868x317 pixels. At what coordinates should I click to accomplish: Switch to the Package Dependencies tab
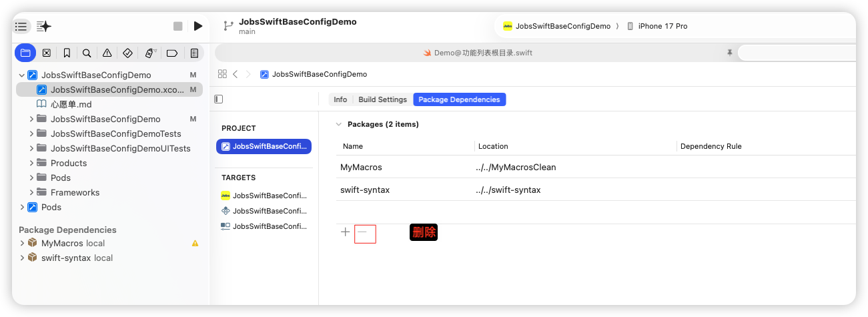tap(459, 99)
